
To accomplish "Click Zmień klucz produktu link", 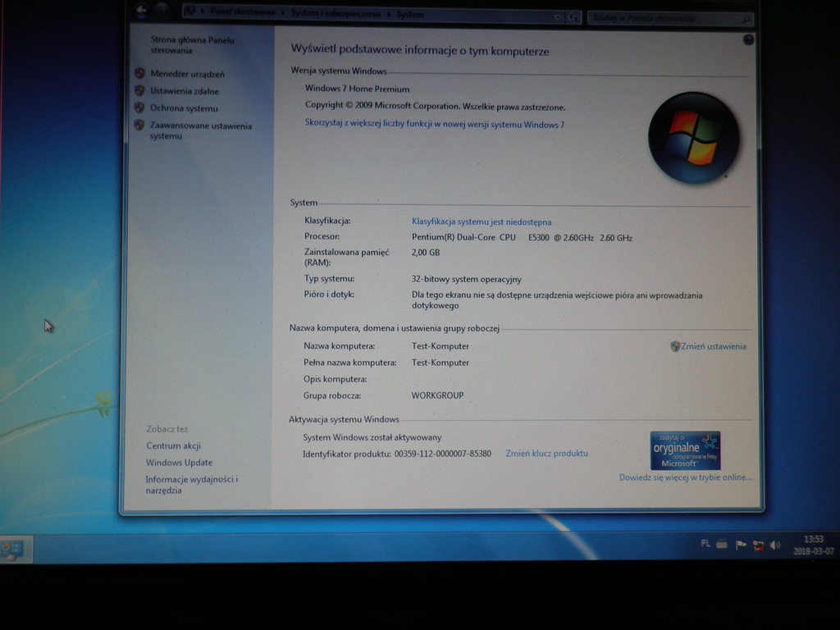I will [x=546, y=453].
